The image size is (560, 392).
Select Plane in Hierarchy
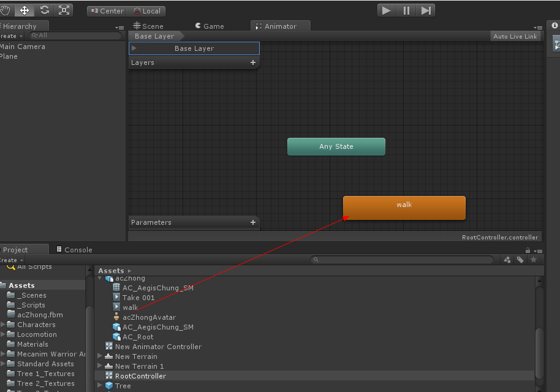tap(9, 56)
